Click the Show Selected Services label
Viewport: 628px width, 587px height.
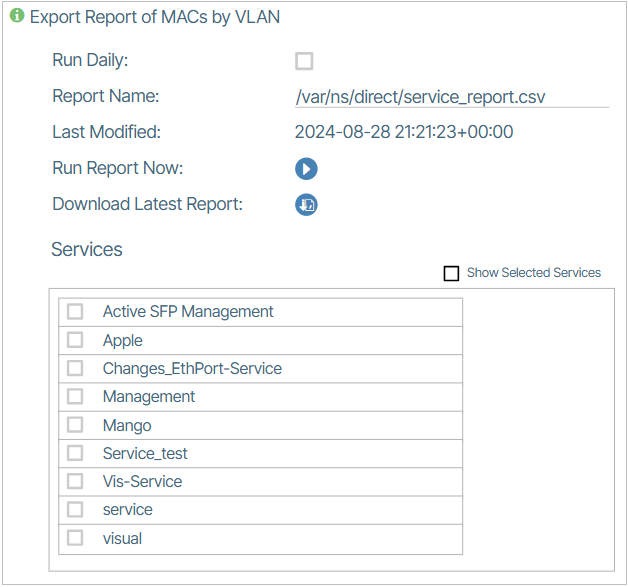pyautogui.click(x=533, y=273)
